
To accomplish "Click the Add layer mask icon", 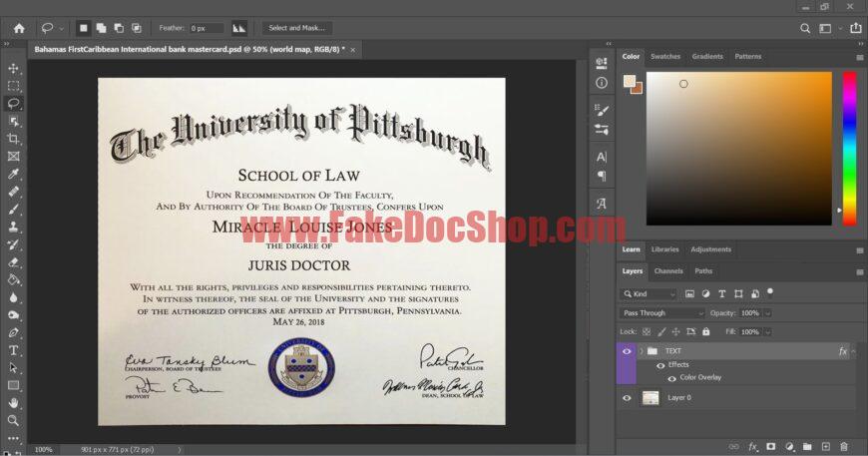I will pos(770,446).
